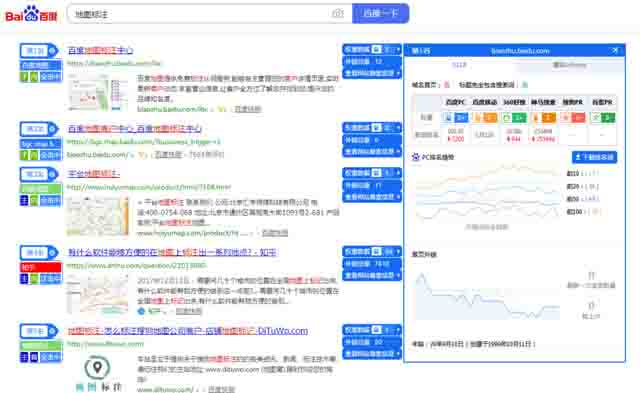Click the 百度移动 orange weight badge
The height and width of the screenshot is (393, 640).
click(x=484, y=118)
